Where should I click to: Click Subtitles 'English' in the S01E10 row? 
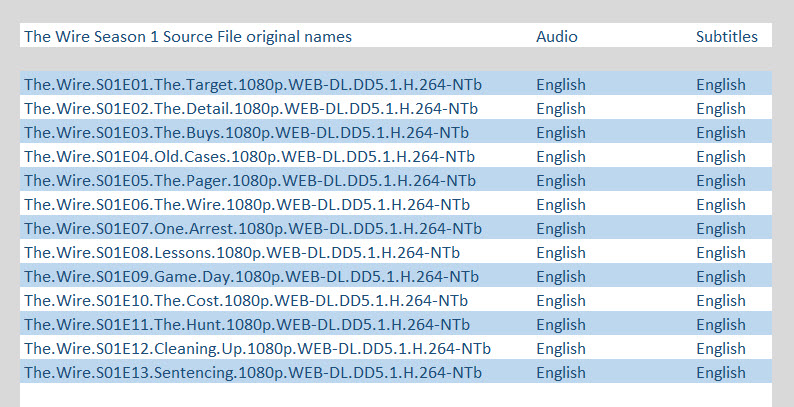pos(721,301)
